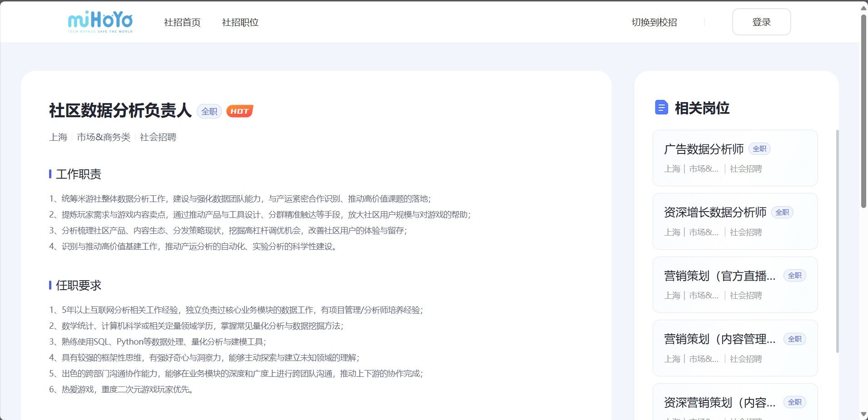
Task: Open the 营销策划（内容管理... job card
Action: [719, 339]
